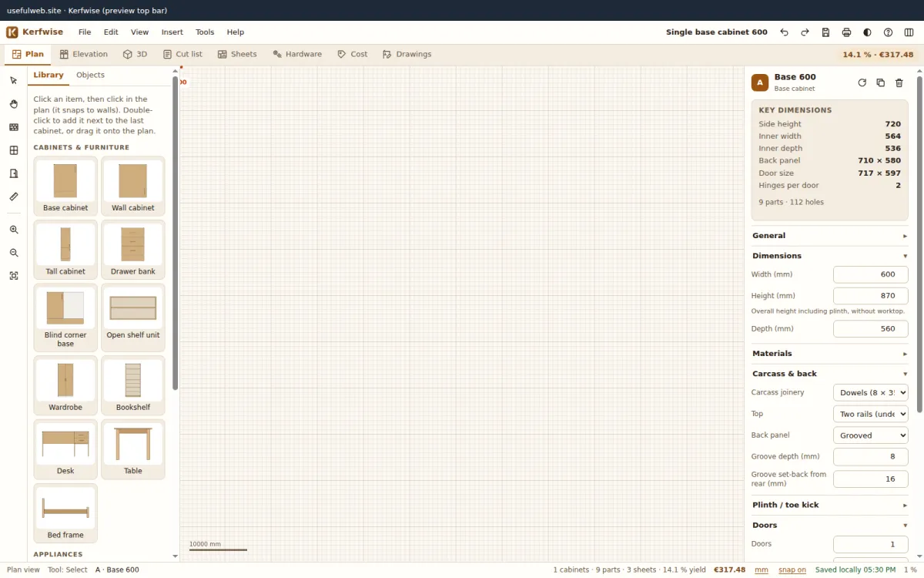Switch units via mm link
924x578 pixels.
click(761, 570)
